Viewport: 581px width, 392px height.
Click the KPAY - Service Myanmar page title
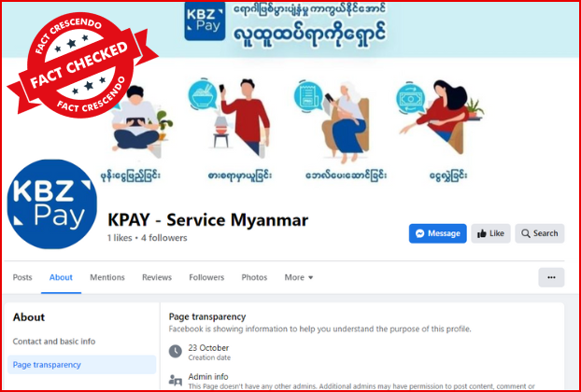point(207,220)
